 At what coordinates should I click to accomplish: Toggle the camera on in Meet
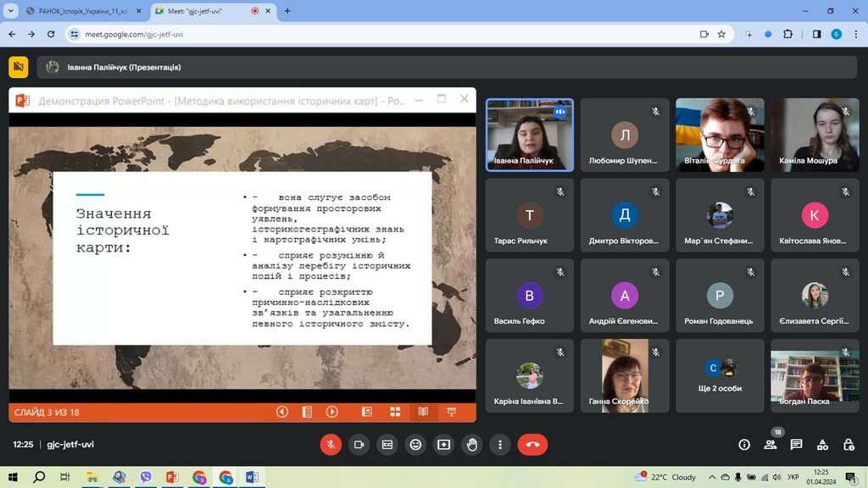(x=359, y=444)
